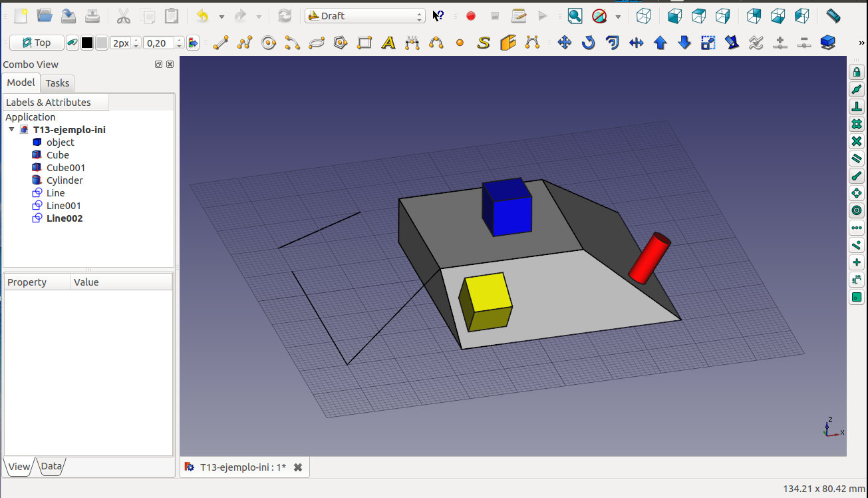
Task: Collapse the T13-ejemplo-ini document tree
Action: [11, 130]
